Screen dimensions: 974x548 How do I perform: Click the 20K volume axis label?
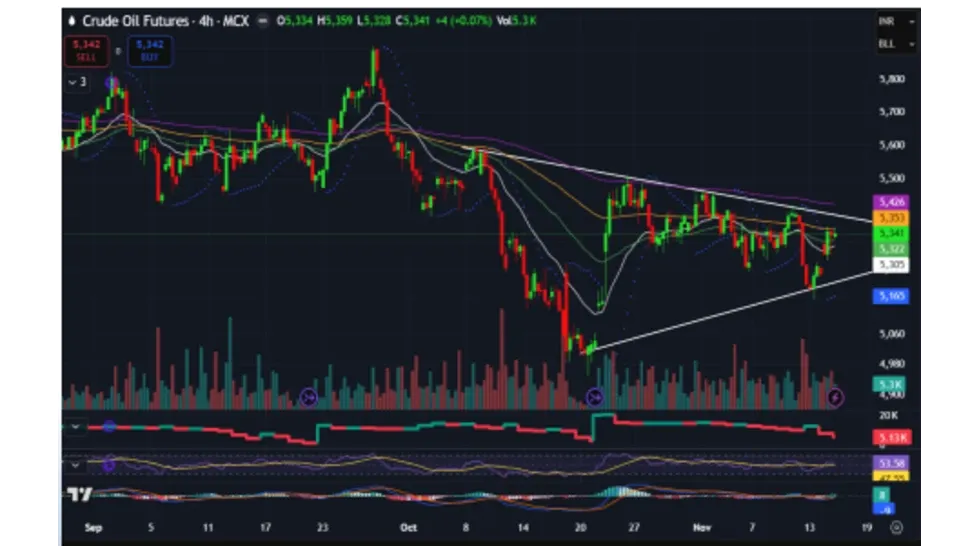click(x=888, y=415)
